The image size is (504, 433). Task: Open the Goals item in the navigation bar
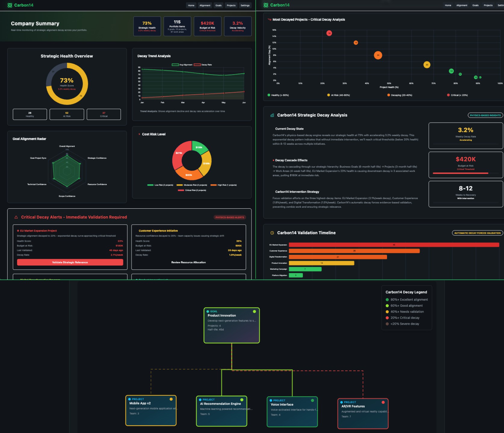[218, 5]
